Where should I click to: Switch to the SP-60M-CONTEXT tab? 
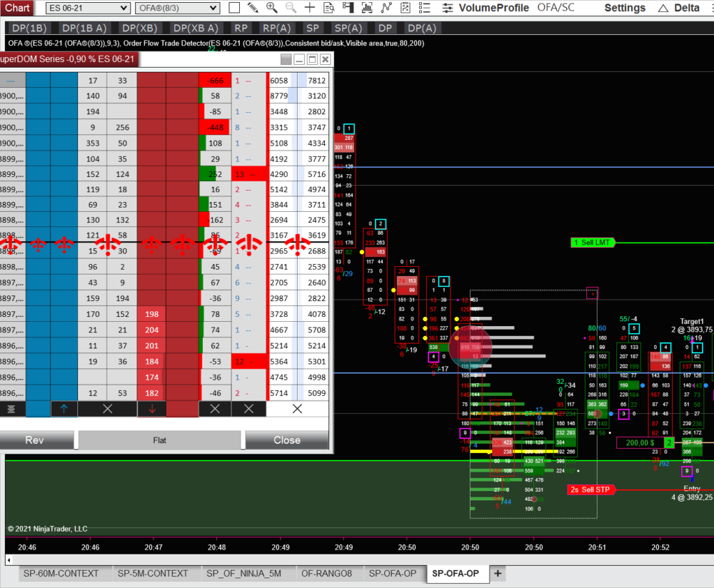[x=61, y=573]
